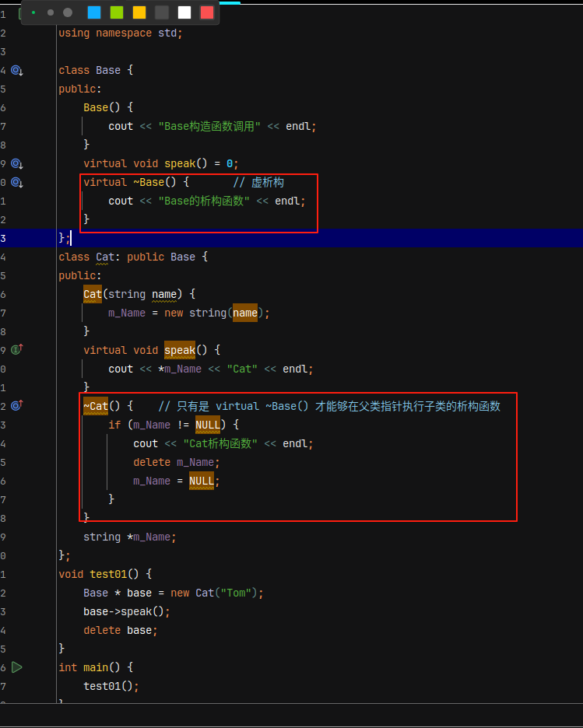This screenshot has height=728, width=583.
Task: Open subclasses gutter icon beside class Base
Action: coord(16,71)
